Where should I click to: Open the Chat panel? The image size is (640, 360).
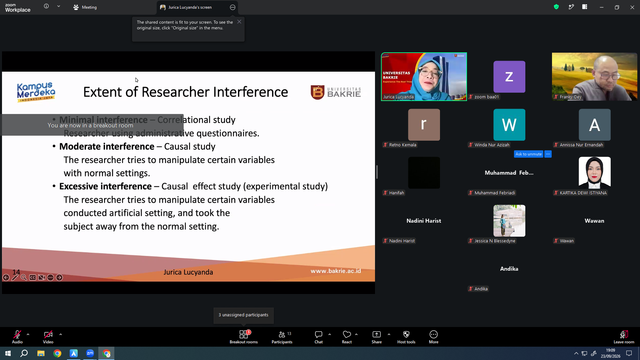coord(318,337)
